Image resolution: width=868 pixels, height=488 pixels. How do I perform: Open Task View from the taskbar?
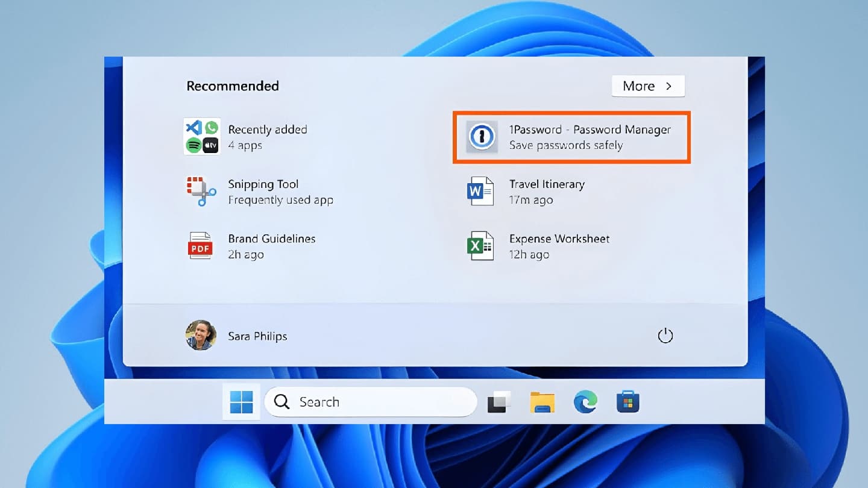[x=499, y=402]
